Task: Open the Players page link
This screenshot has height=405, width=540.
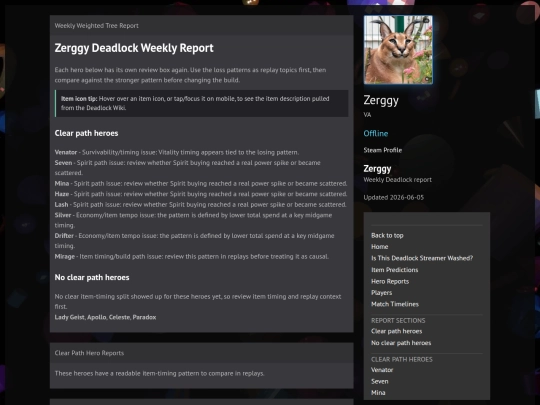Action: coord(382,293)
